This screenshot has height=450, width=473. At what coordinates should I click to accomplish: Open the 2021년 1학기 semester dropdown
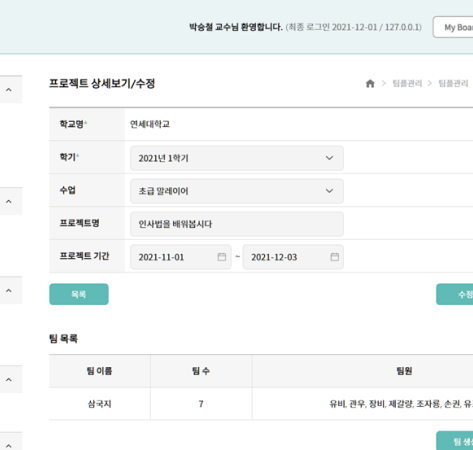tap(237, 158)
